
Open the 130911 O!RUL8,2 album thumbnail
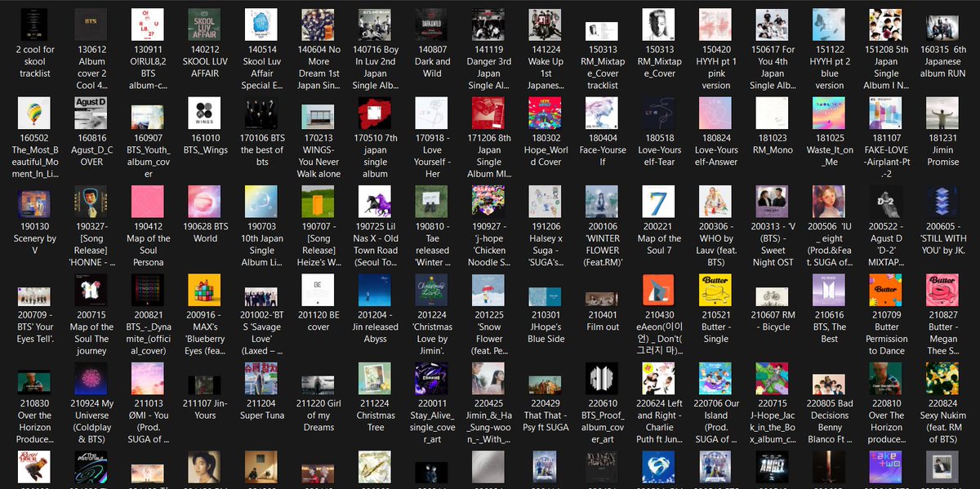148,25
